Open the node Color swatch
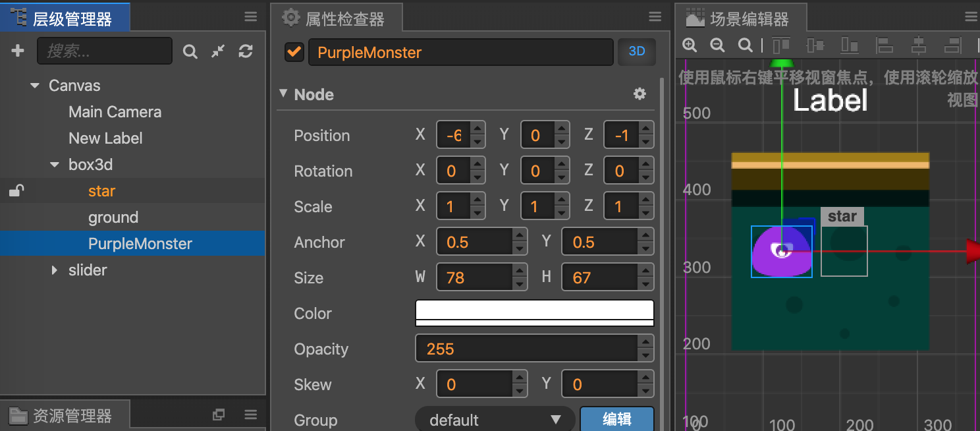 (x=534, y=313)
